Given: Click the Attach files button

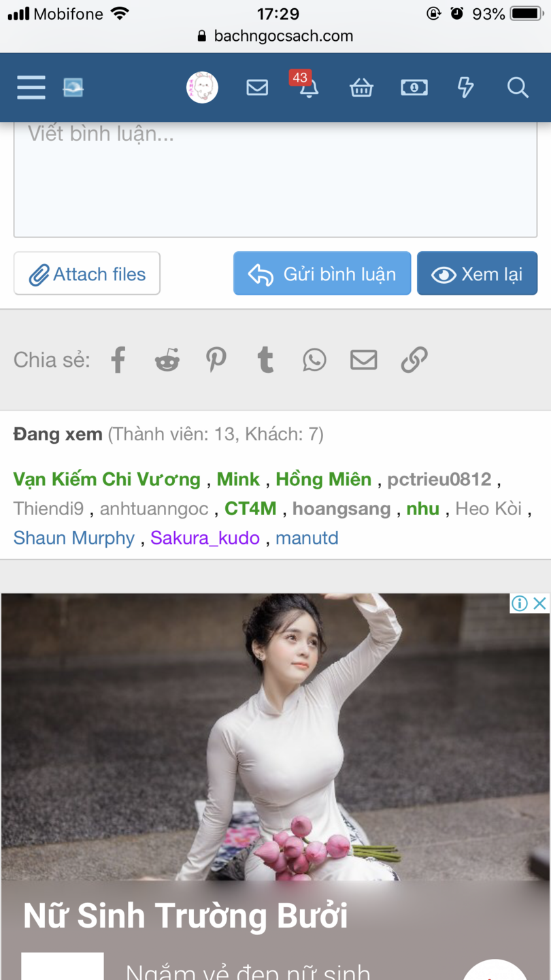Looking at the screenshot, I should 87,274.
